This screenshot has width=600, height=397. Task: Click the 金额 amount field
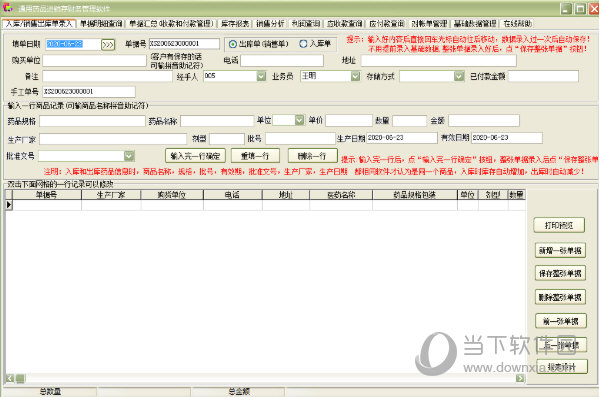click(484, 121)
